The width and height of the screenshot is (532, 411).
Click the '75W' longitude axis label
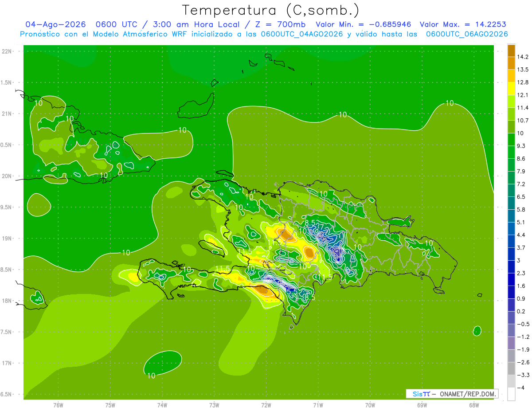coord(110,405)
